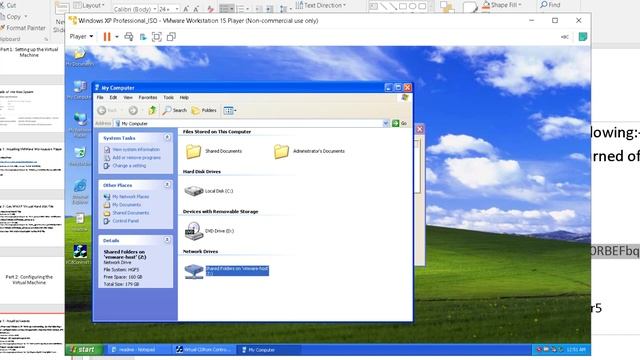The height and width of the screenshot is (360, 640).
Task: Pause the virtual machine in VMware
Action: coord(107,37)
